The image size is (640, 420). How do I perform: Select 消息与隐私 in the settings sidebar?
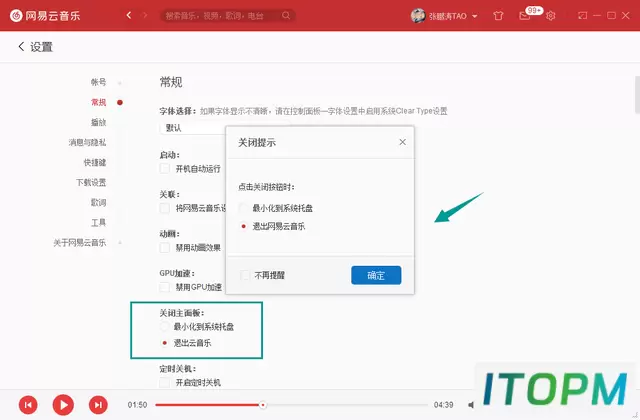87,142
